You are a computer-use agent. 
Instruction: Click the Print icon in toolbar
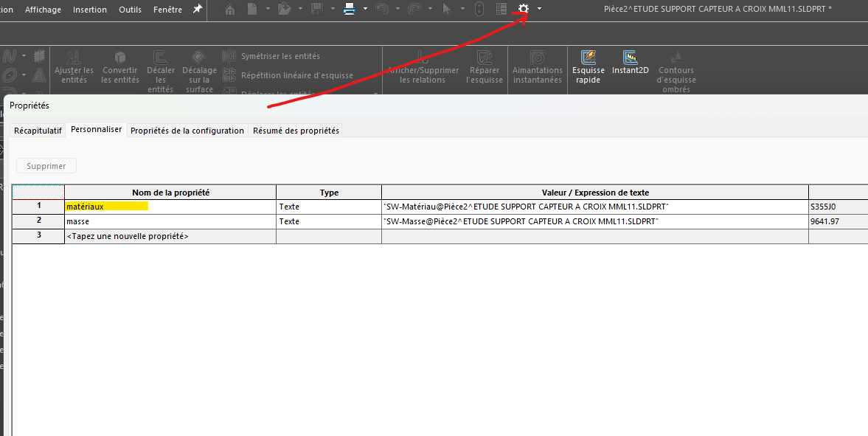(x=350, y=9)
